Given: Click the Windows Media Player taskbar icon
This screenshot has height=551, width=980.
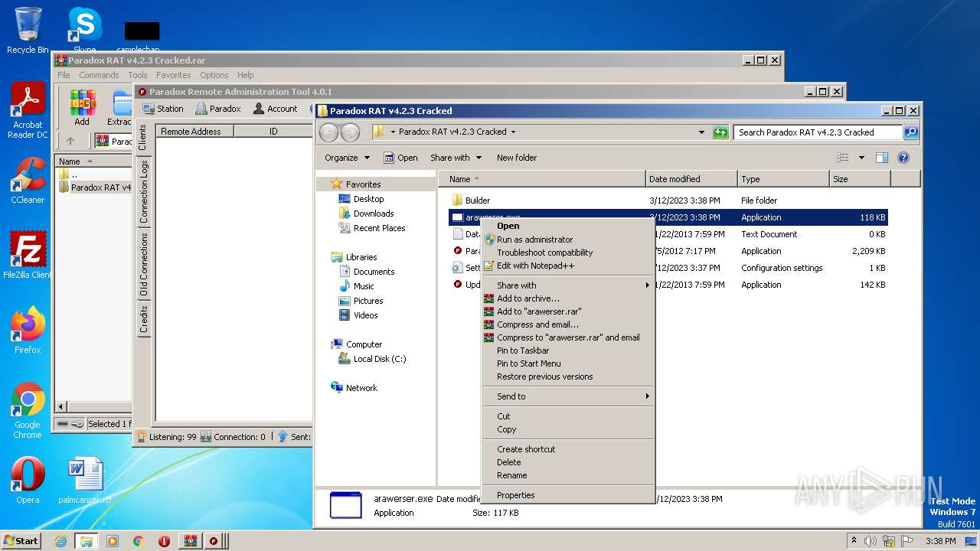Looking at the screenshot, I should point(113,541).
